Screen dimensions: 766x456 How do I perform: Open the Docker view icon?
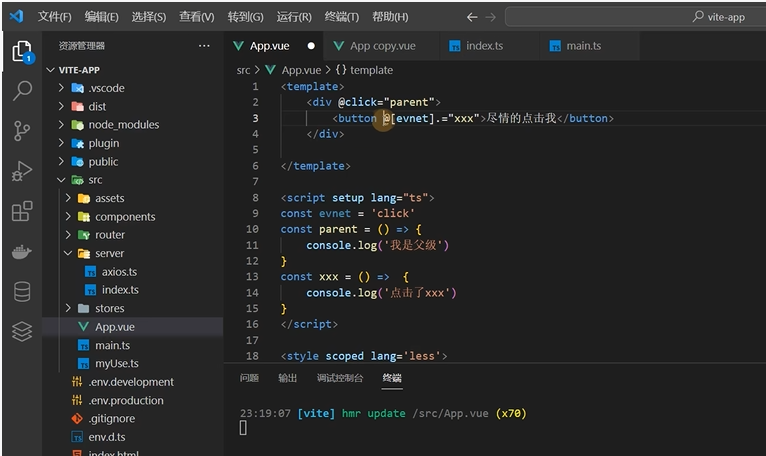(22, 252)
